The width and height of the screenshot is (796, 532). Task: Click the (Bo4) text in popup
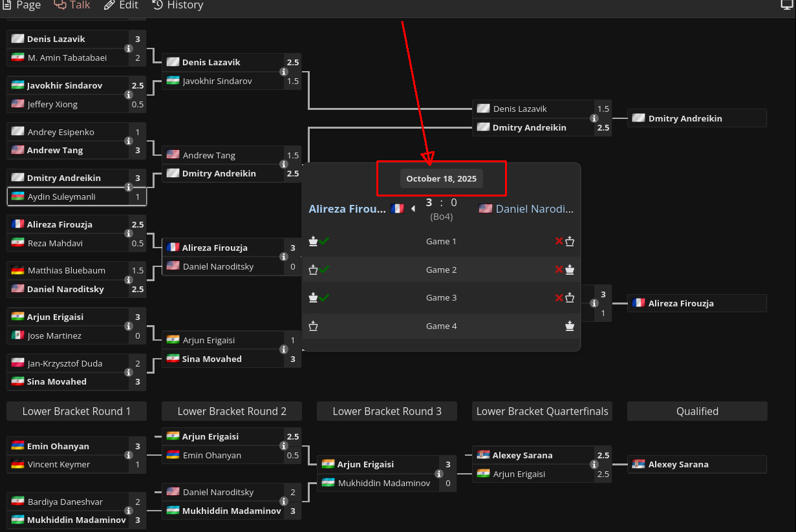click(441, 217)
